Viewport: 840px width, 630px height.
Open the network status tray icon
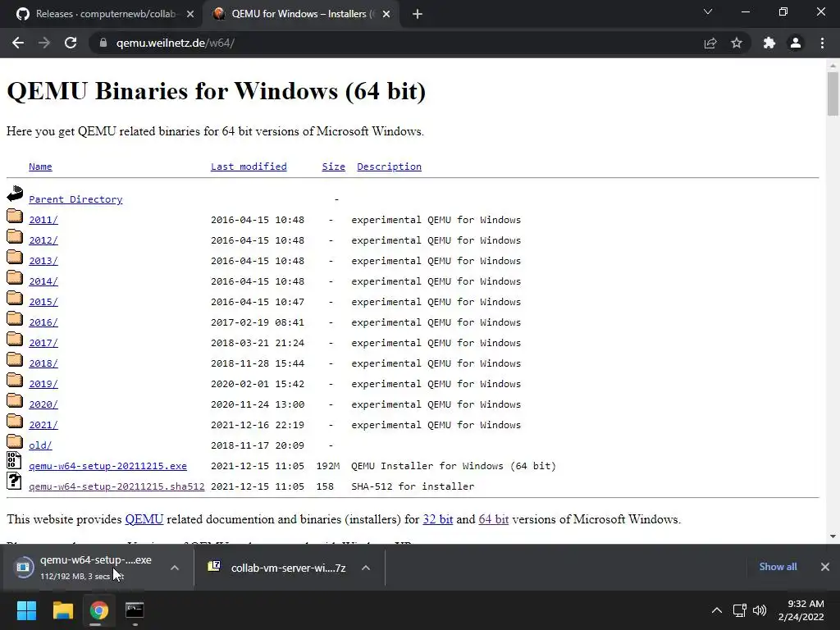[x=739, y=610]
